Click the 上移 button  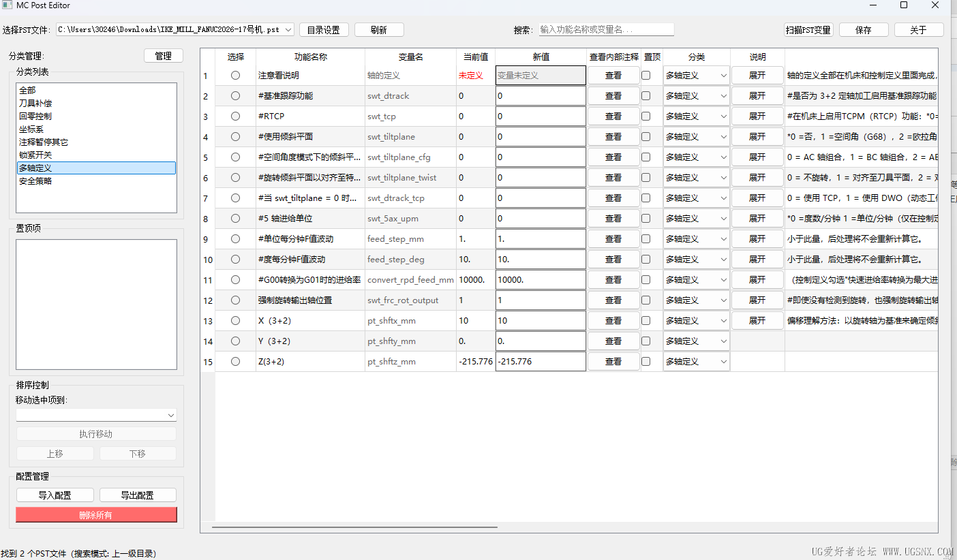tap(55, 453)
